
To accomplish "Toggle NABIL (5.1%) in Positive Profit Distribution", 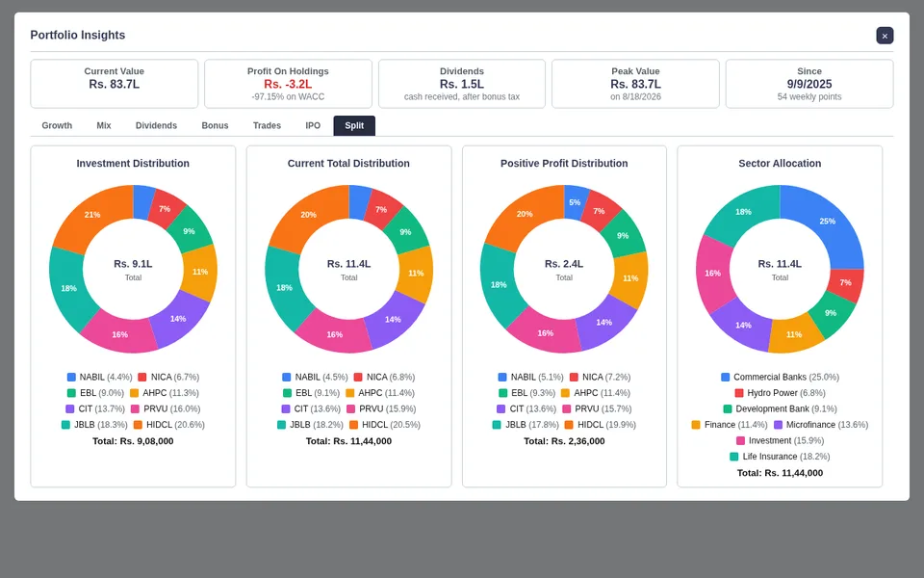I will (530, 377).
